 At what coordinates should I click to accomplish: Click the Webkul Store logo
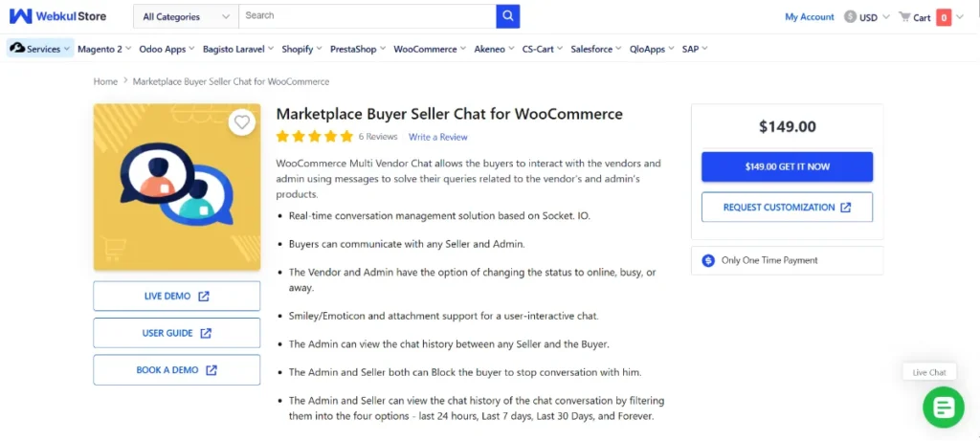(58, 16)
